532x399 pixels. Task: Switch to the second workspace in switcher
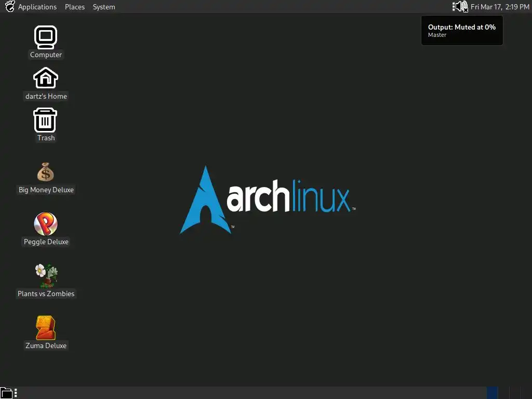pos(503,393)
